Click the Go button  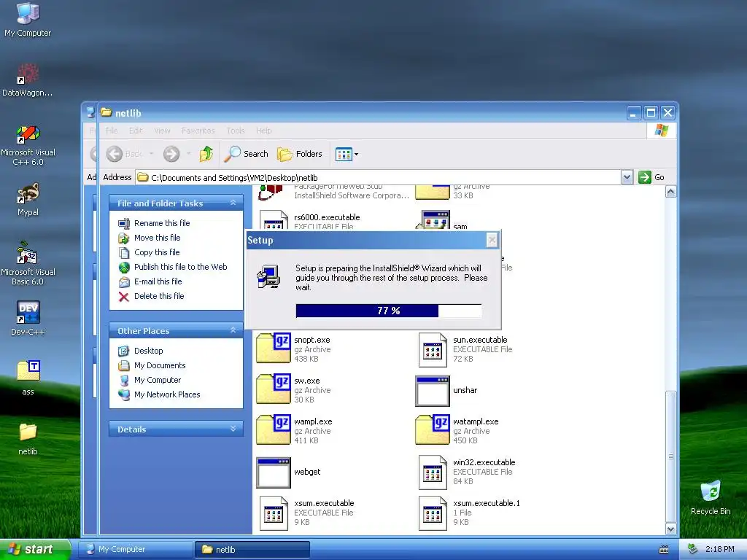tap(651, 177)
